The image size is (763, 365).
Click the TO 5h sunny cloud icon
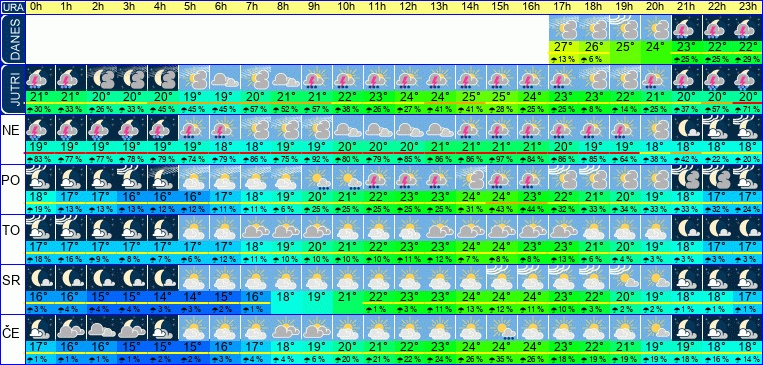194,228
